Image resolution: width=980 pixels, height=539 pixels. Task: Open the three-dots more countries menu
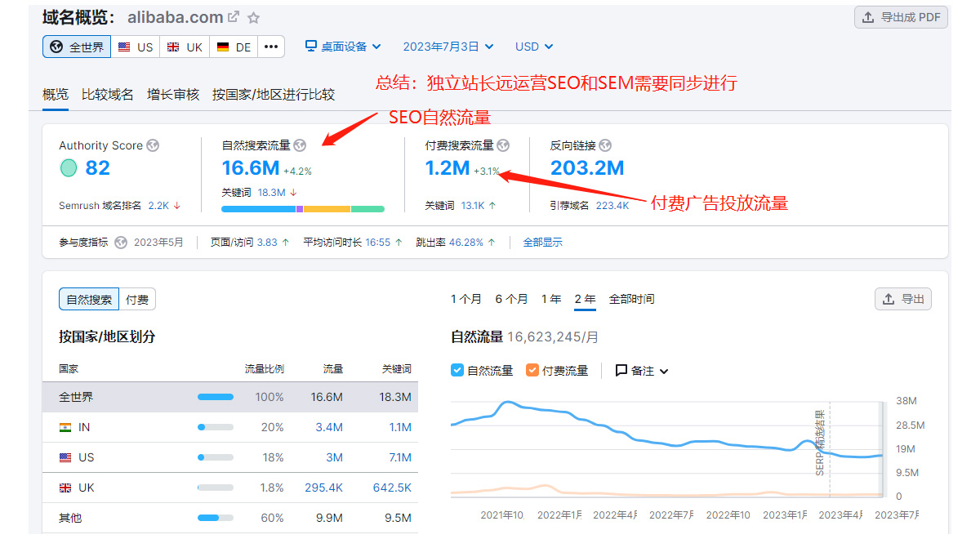(271, 47)
